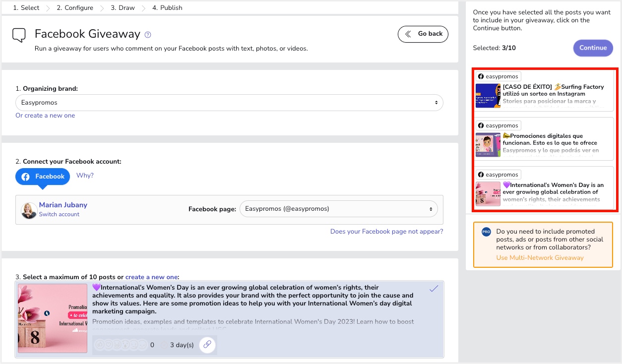Click the Continue button
The height and width of the screenshot is (364, 622).
coord(593,48)
